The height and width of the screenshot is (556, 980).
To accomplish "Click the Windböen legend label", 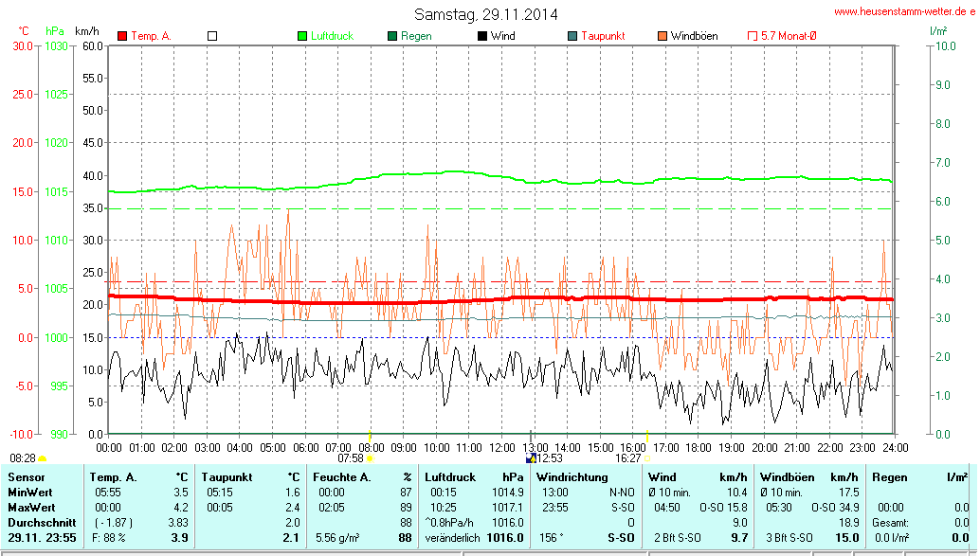I will (x=695, y=36).
